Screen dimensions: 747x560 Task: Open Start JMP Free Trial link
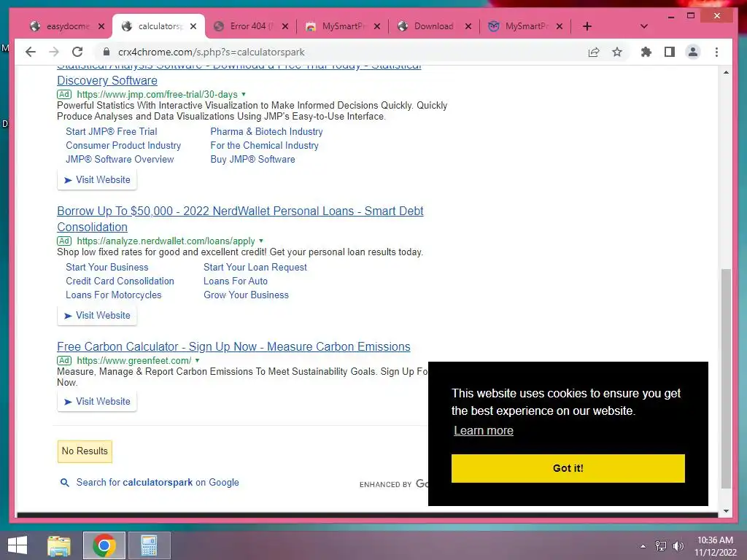click(112, 131)
